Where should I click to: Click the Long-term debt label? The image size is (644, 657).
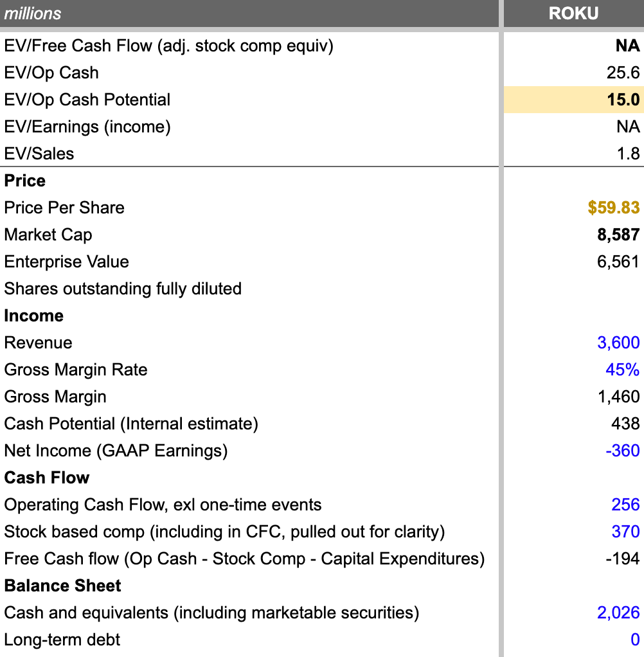pyautogui.click(x=62, y=640)
